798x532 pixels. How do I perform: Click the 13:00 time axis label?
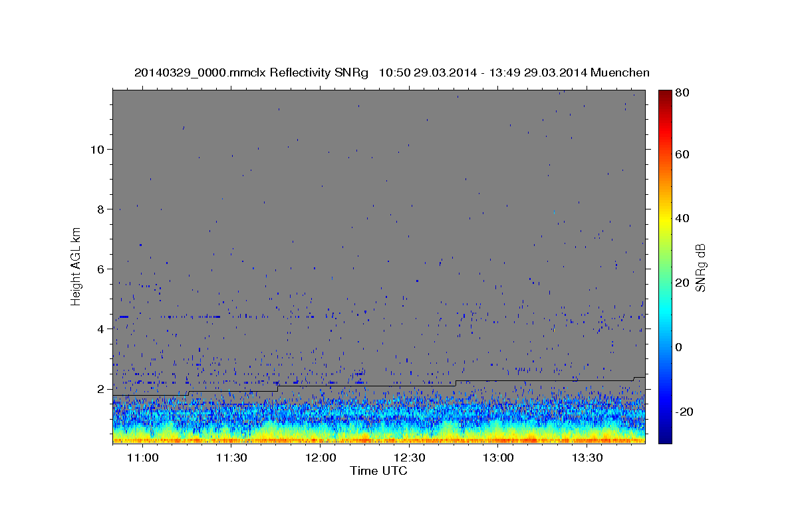498,458
